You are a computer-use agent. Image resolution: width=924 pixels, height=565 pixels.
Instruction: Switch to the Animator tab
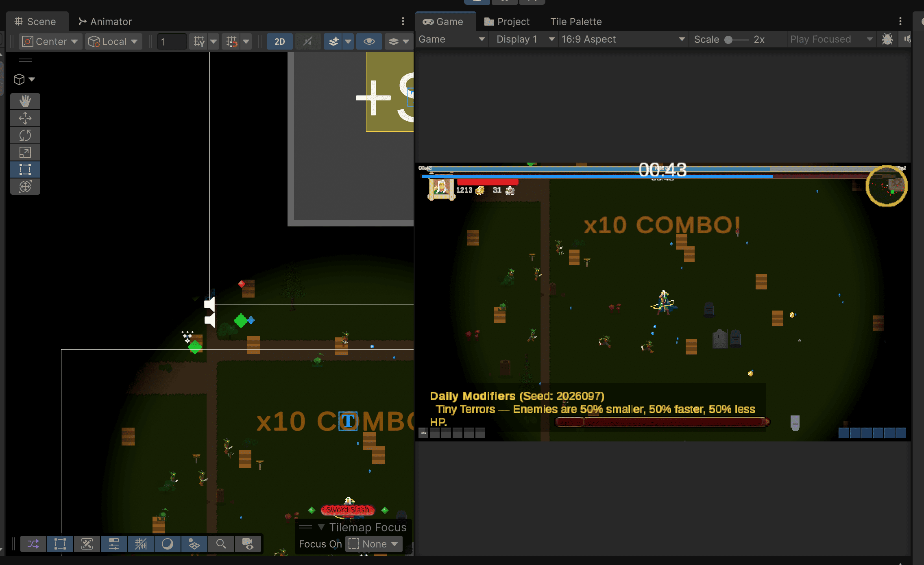(x=105, y=22)
